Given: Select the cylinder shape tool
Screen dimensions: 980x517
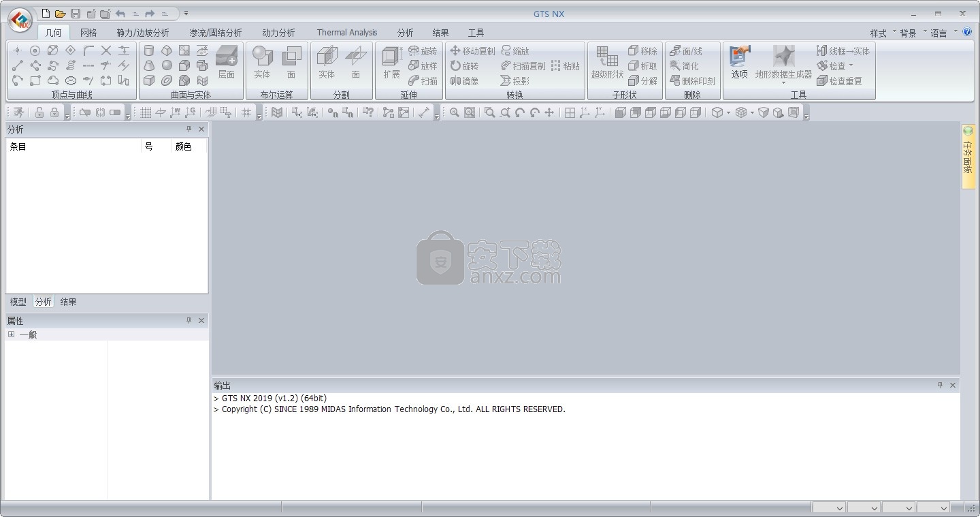Looking at the screenshot, I should pyautogui.click(x=149, y=50).
